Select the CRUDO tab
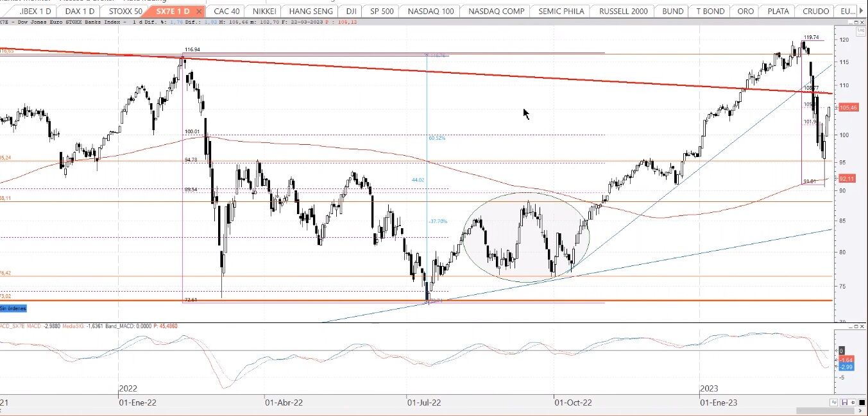This screenshot has width=868, height=416. point(814,12)
